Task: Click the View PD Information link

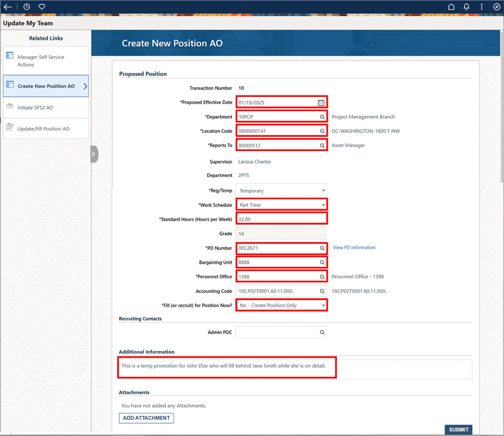Action: tap(354, 247)
